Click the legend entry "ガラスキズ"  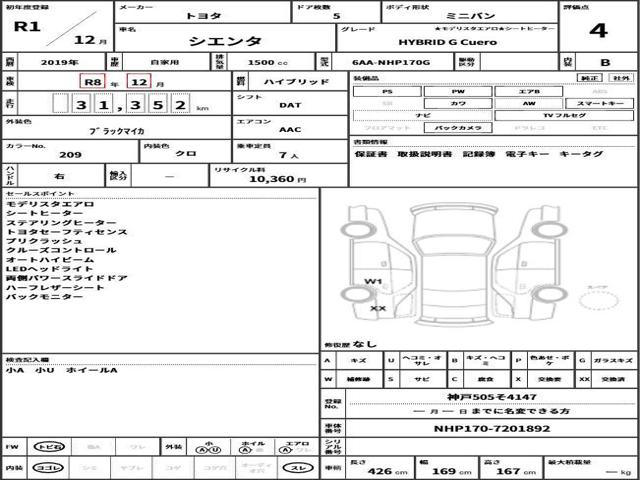613,360
